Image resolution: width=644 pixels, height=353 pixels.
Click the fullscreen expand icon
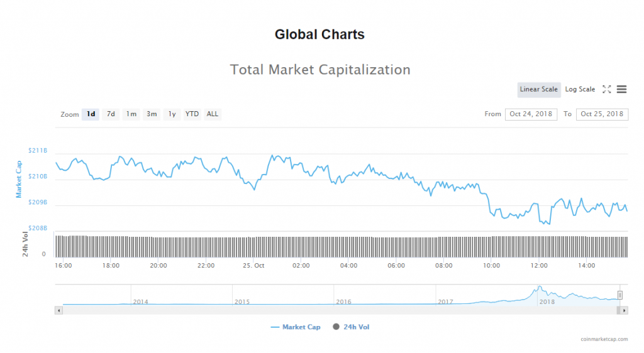coord(607,89)
